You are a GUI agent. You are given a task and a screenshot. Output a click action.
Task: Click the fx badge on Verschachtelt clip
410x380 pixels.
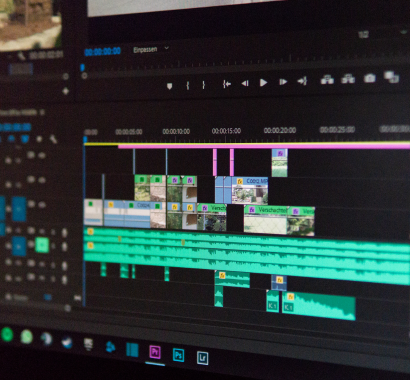[252, 210]
